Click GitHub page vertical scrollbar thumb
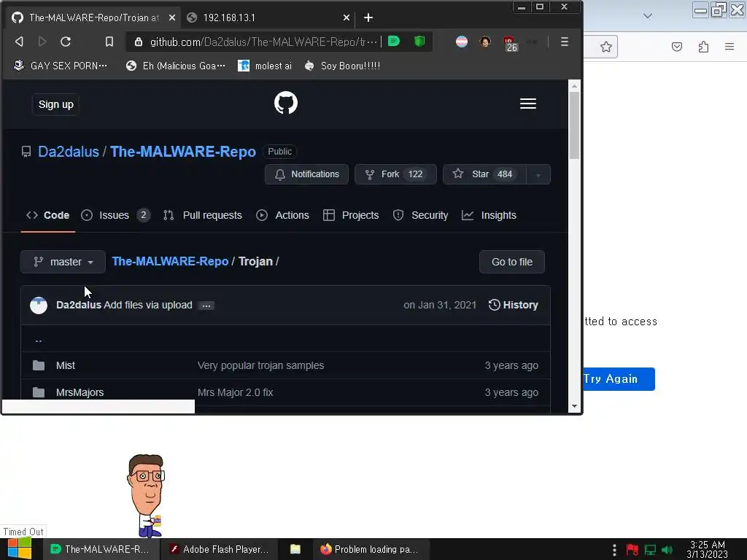 coord(574,125)
